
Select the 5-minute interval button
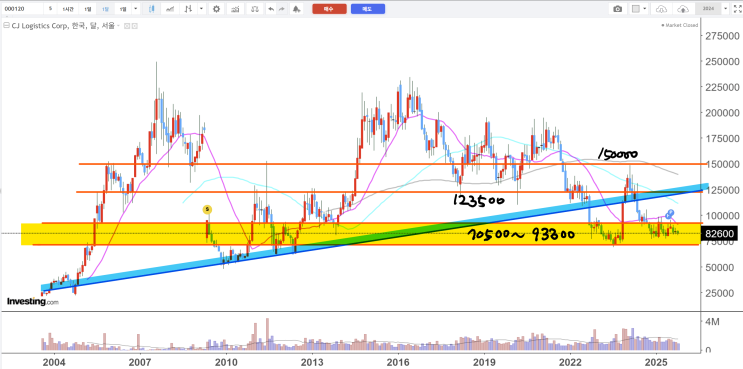[50, 9]
